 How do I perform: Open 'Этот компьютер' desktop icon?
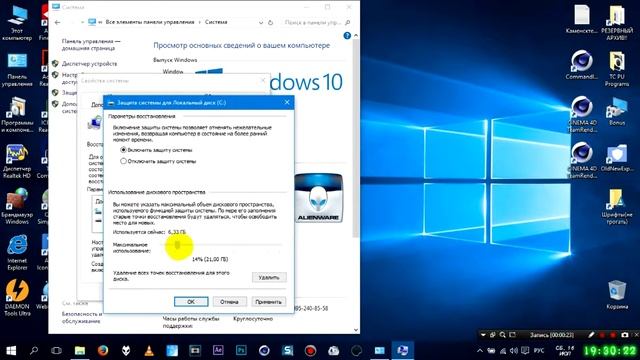coord(17,22)
